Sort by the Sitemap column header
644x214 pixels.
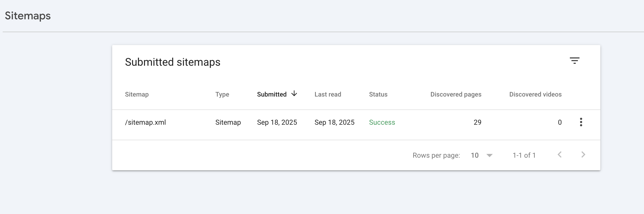point(137,94)
